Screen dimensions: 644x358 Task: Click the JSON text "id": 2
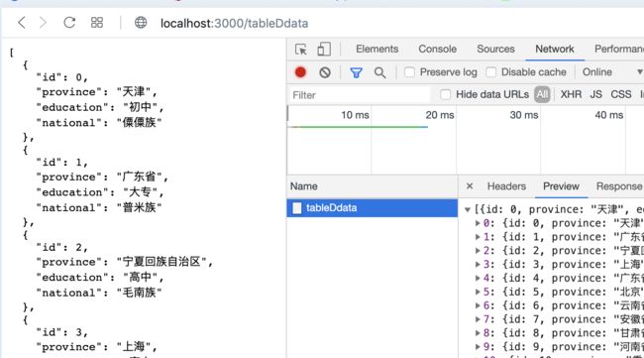coord(61,248)
